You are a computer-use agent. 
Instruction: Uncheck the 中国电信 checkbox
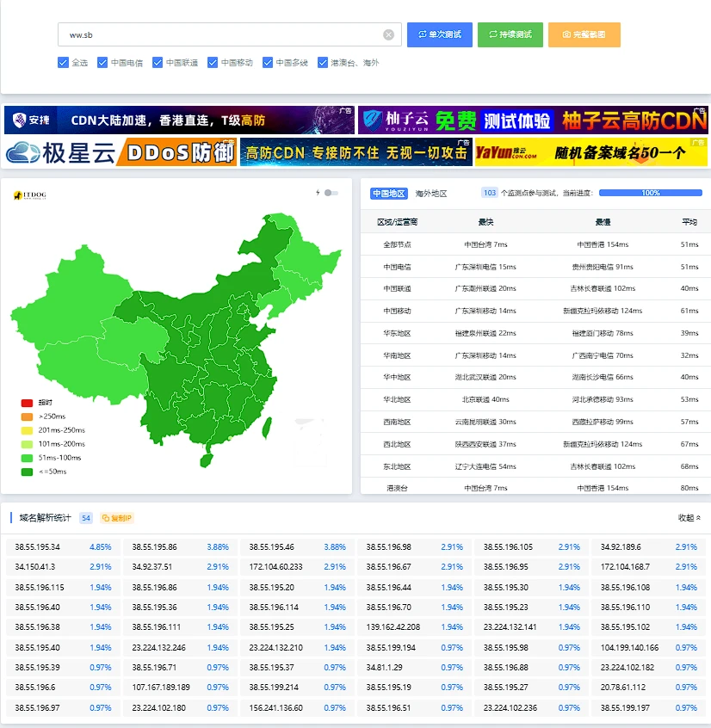pos(102,63)
